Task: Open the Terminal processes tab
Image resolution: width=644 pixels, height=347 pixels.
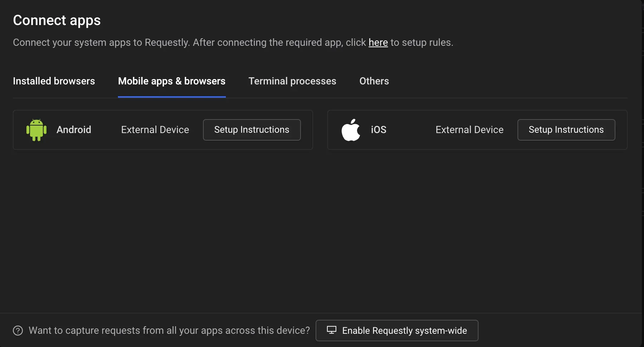Action: click(x=292, y=81)
